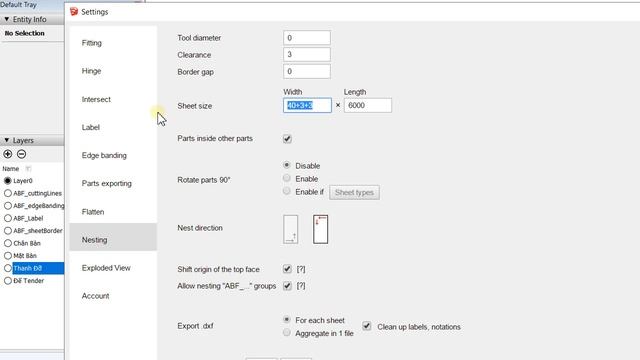
Task: Sort layers by the Name column header
Action: [x=11, y=169]
